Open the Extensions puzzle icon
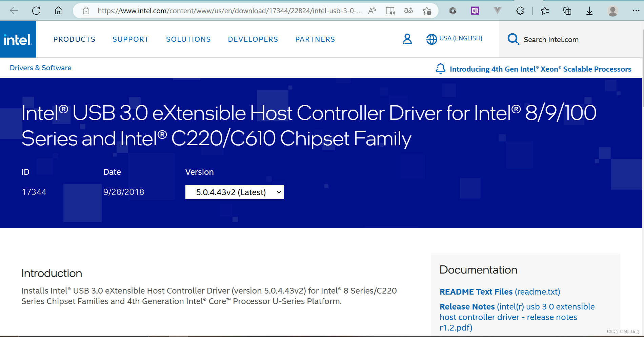Screen dimensions: 644x337 520,11
